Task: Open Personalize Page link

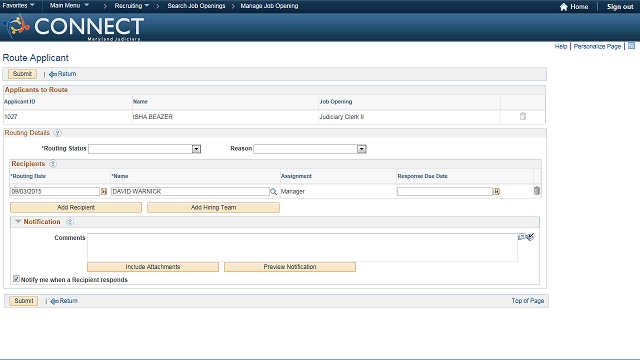Action: pyautogui.click(x=597, y=47)
